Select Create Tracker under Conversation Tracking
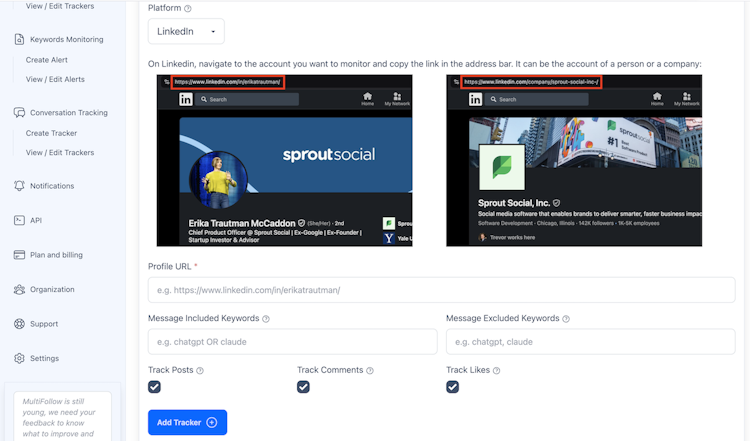750x441 pixels. click(51, 133)
